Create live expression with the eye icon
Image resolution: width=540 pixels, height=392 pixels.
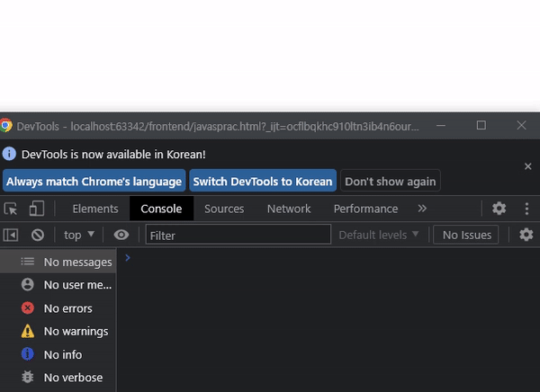tap(121, 235)
